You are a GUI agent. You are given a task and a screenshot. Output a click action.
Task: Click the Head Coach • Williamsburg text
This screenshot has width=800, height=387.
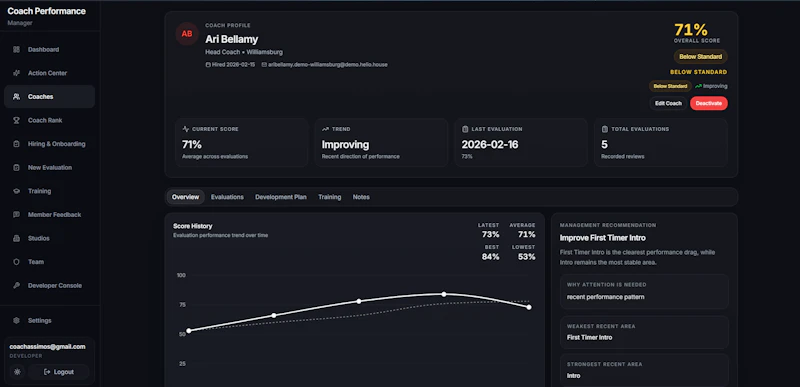(x=244, y=52)
